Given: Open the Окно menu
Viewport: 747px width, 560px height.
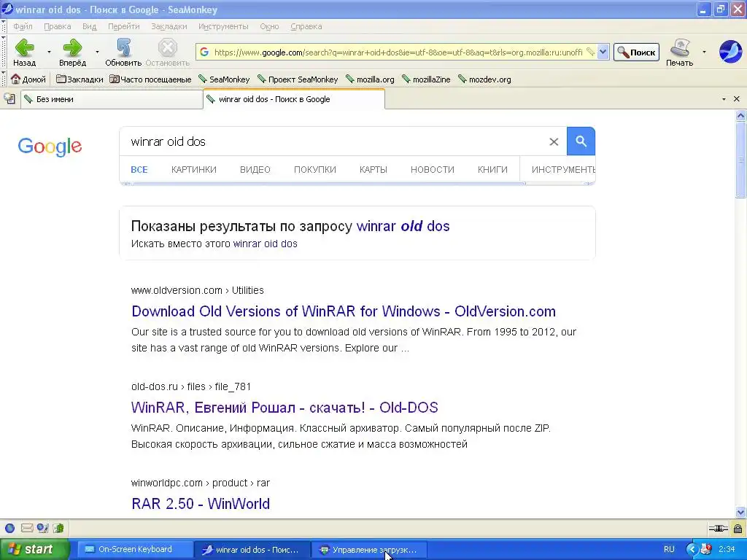Looking at the screenshot, I should pos(269,26).
